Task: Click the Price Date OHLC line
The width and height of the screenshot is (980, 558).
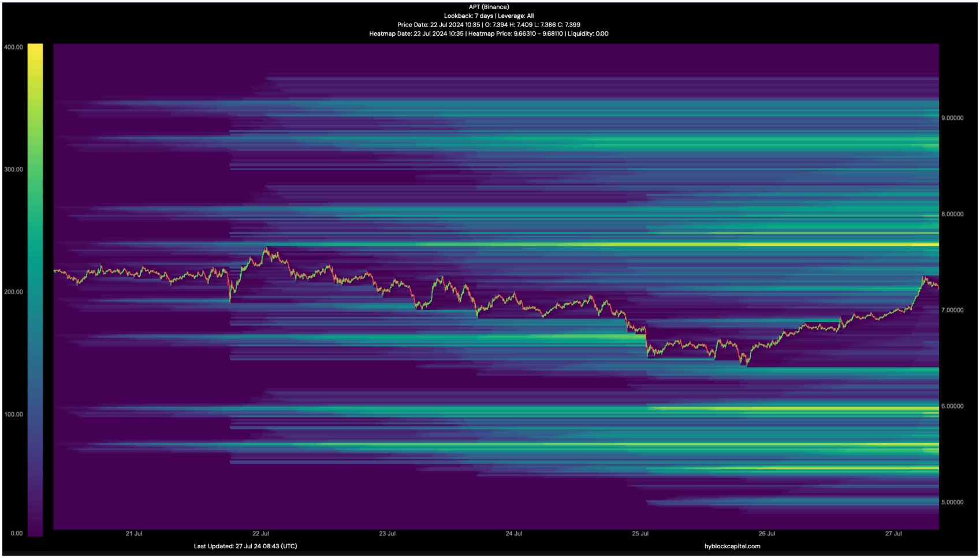Action: pyautogui.click(x=489, y=25)
